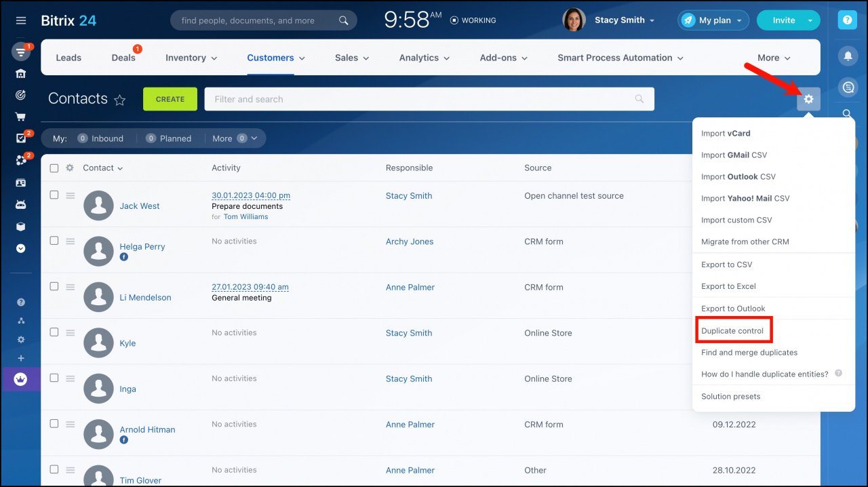Viewport: 868px width, 487px height.
Task: Click the help icon beside duplicate entities
Action: (839, 374)
